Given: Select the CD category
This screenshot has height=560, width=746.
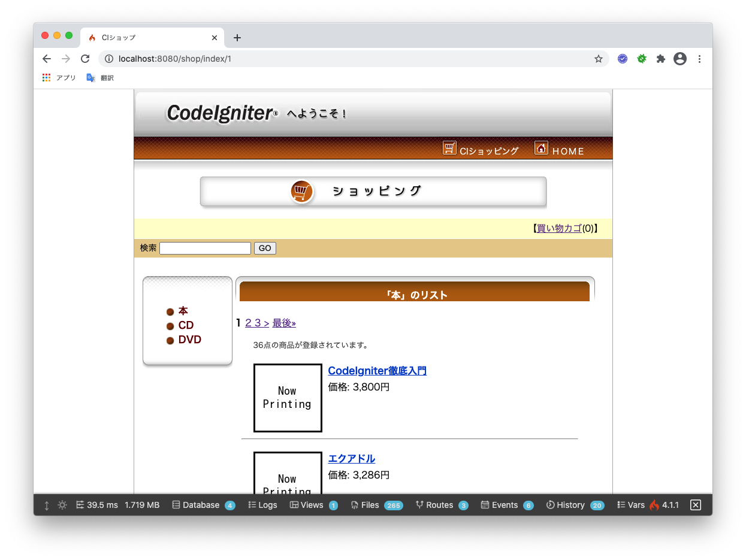Looking at the screenshot, I should (x=186, y=325).
